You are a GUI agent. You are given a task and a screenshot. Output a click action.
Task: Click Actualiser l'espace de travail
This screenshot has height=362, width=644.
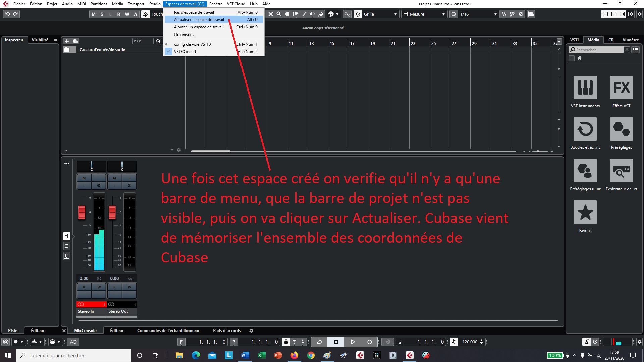199,19
